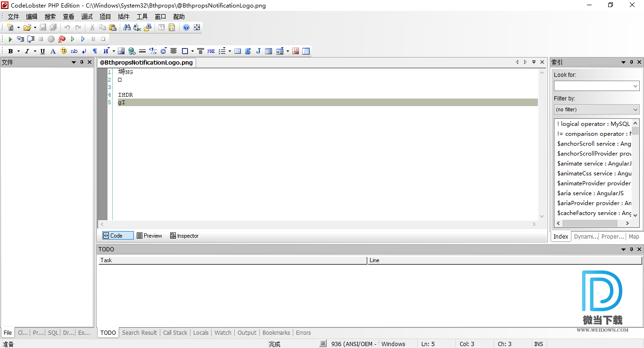
Task: Toggle full screen with the arrows icon
Action: click(197, 27)
